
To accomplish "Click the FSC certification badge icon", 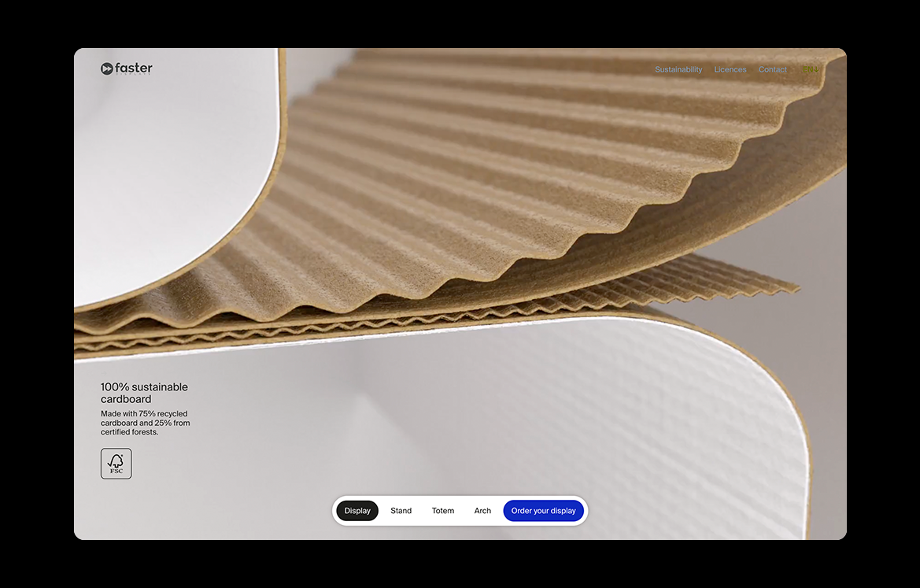I will click(x=116, y=464).
